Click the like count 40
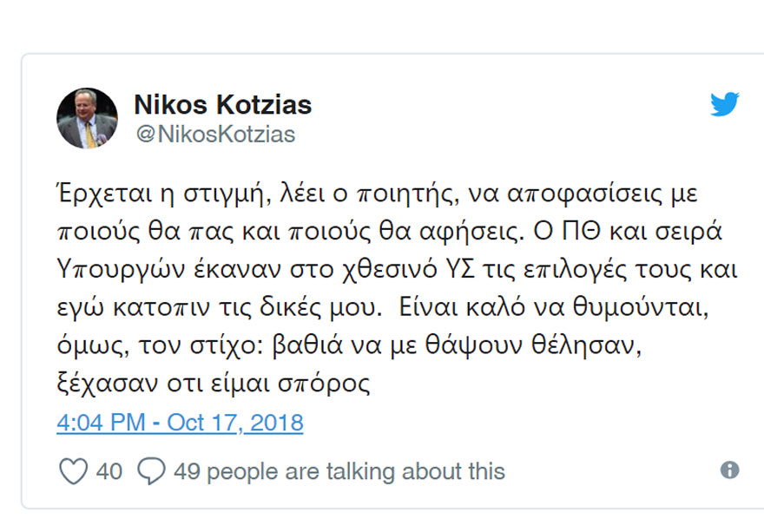Screen dimensions: 764x532 (x=109, y=471)
